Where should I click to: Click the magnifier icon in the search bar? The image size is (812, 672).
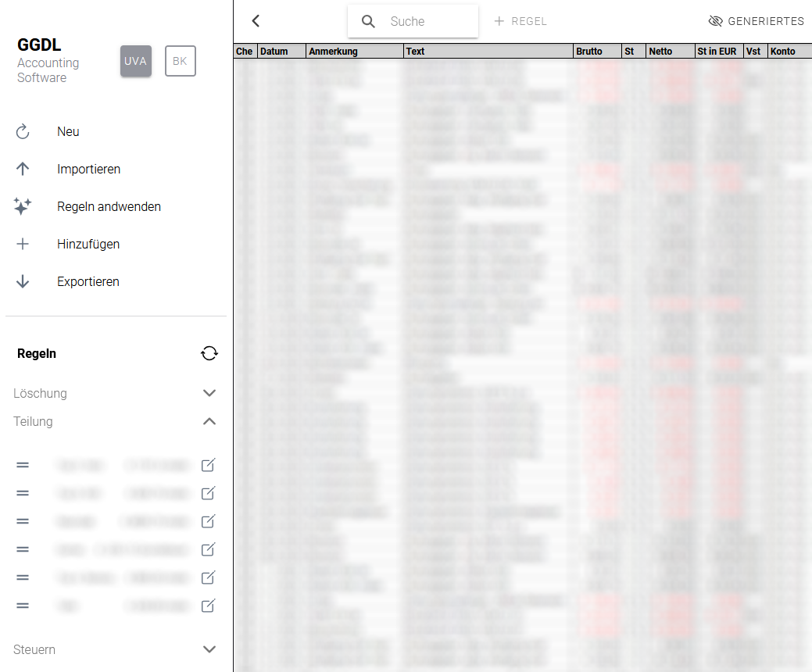(x=367, y=21)
